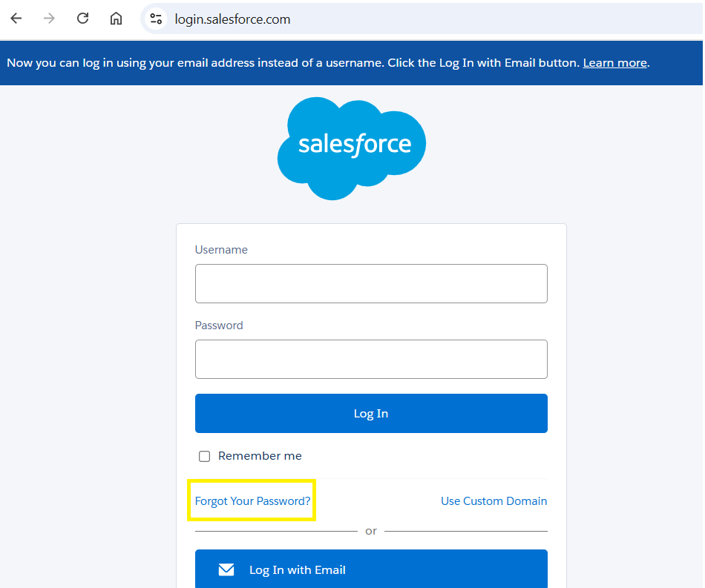
Task: Choose Log In with Email
Action: point(371,569)
